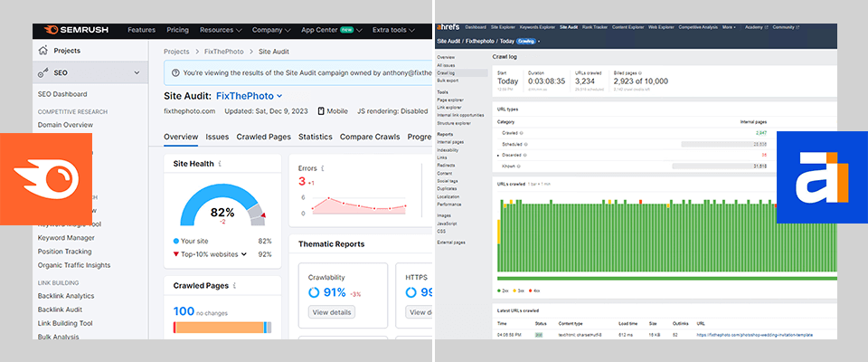Click the HTTPS donut chart icon
This screenshot has height=362, width=868.
click(410, 292)
